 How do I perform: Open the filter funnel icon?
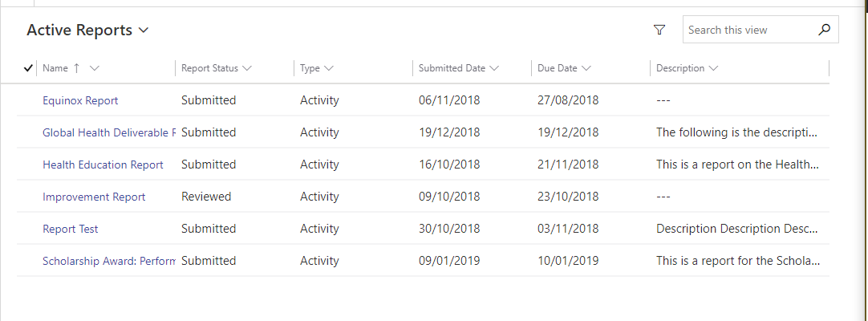[x=659, y=30]
